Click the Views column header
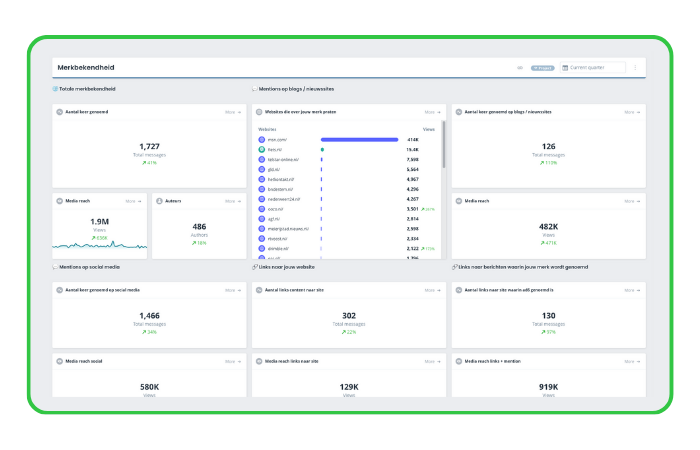The width and height of the screenshot is (700, 450). tap(429, 129)
